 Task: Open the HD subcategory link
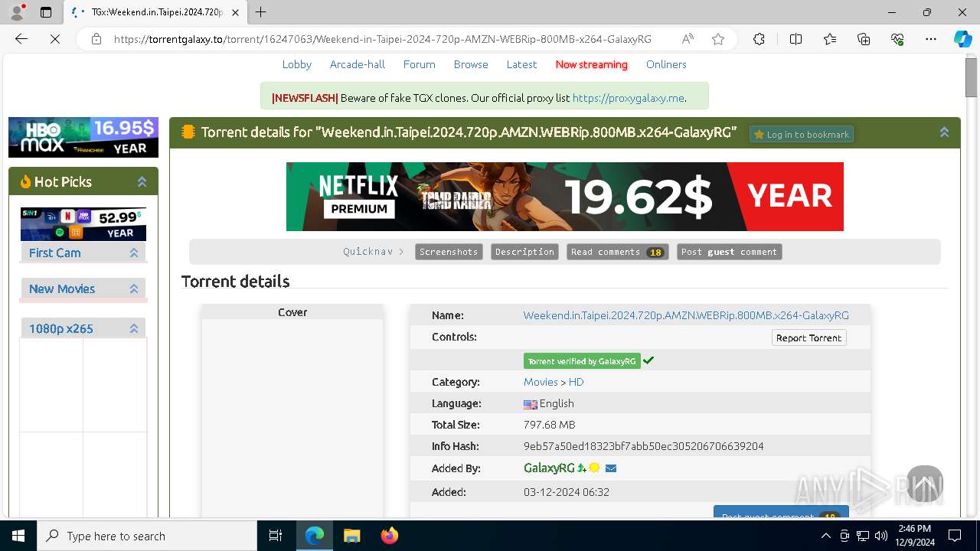tap(576, 382)
